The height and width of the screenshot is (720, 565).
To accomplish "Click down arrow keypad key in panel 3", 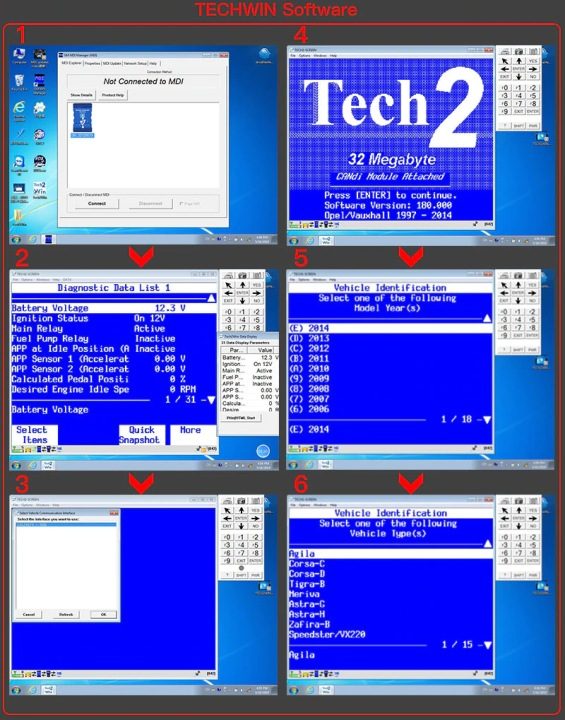I will (242, 526).
